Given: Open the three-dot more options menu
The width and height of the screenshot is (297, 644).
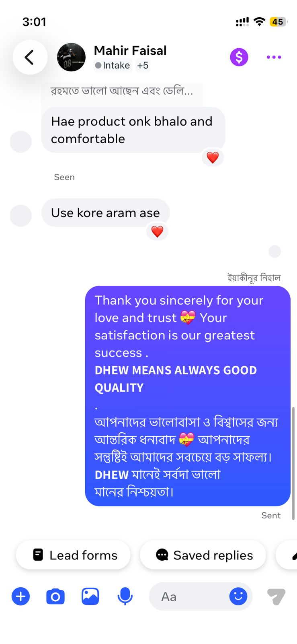Looking at the screenshot, I should click(274, 57).
